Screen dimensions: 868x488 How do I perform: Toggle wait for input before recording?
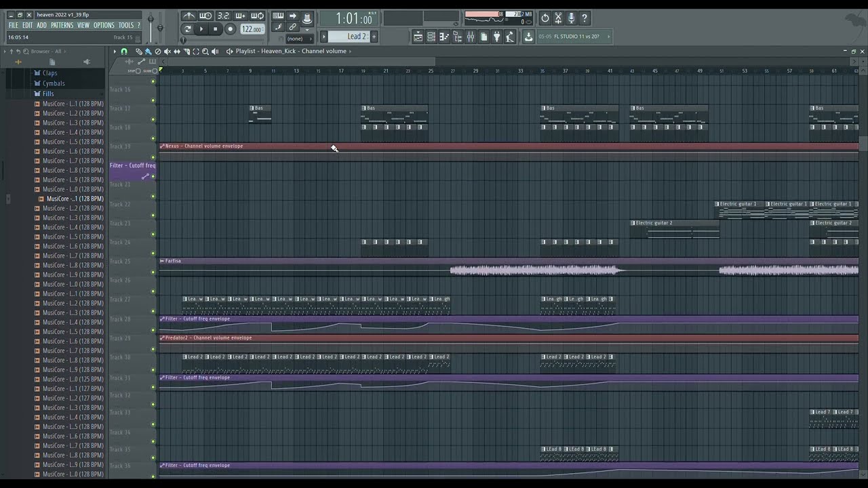coord(205,16)
